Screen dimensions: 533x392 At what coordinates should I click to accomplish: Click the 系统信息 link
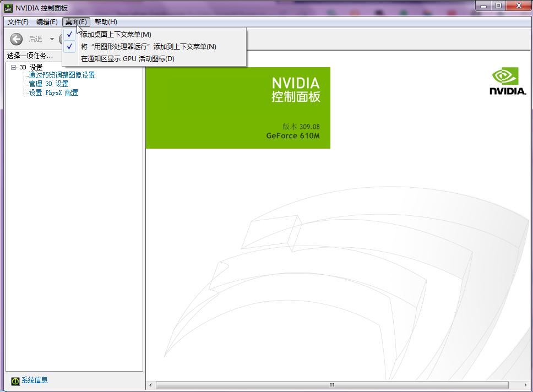click(x=34, y=379)
